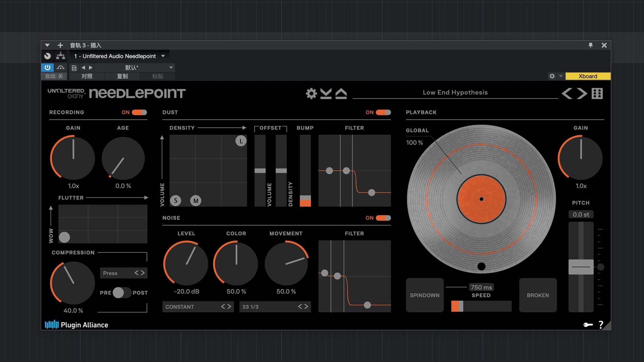644x362 pixels.
Task: Select previous host preset arrow
Action: (83, 68)
